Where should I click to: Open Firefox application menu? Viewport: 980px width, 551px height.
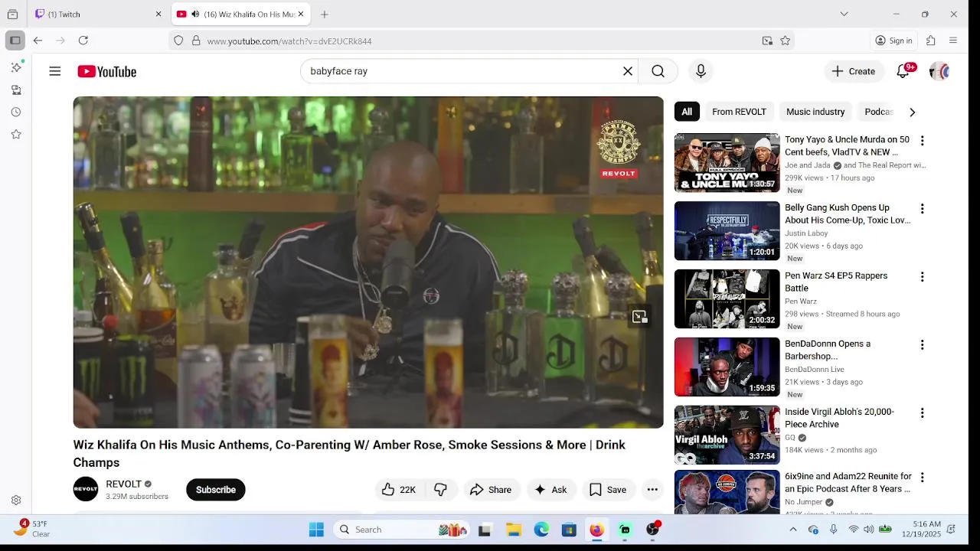(953, 41)
